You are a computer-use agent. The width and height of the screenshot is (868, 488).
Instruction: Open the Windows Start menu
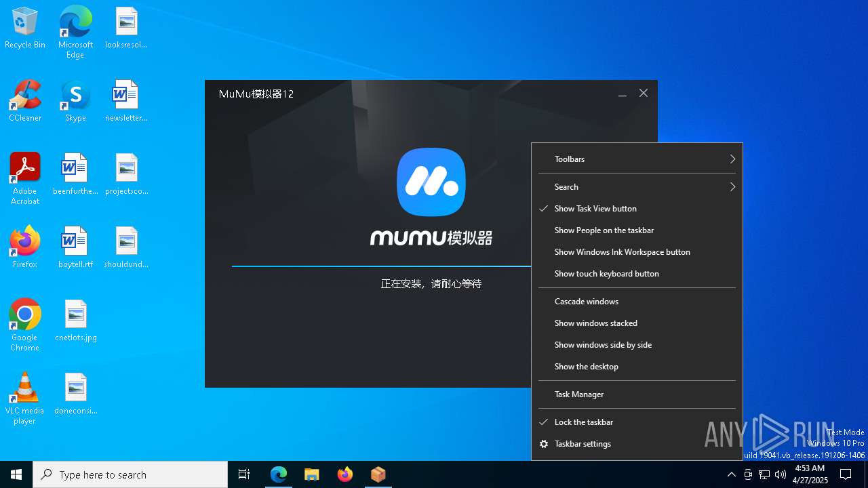pyautogui.click(x=16, y=474)
